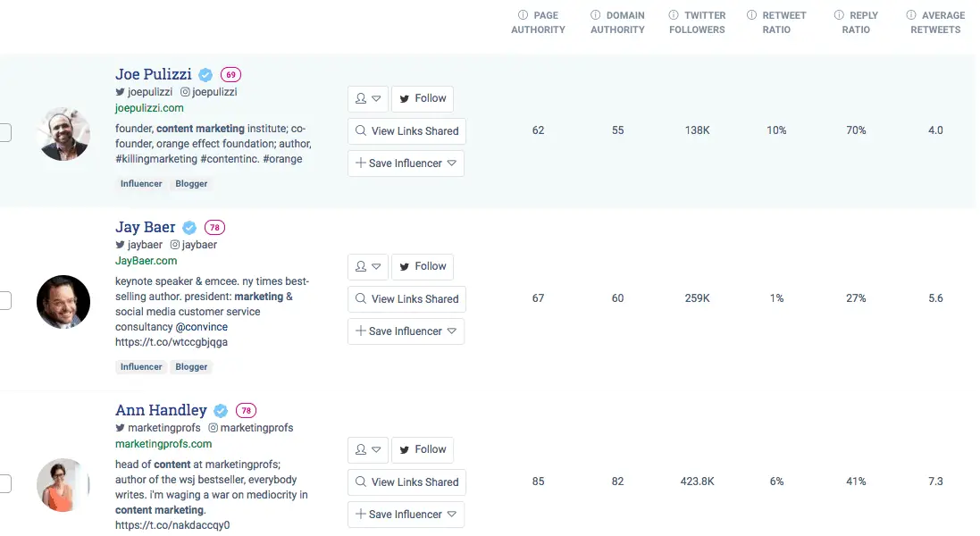View links shared by Joe Pulizzi

click(x=406, y=131)
